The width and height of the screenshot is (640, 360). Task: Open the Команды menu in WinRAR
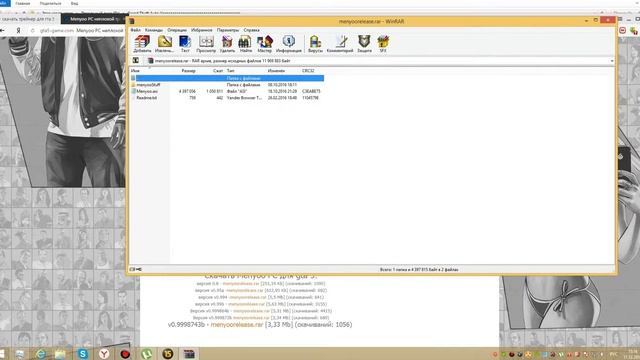(154, 30)
